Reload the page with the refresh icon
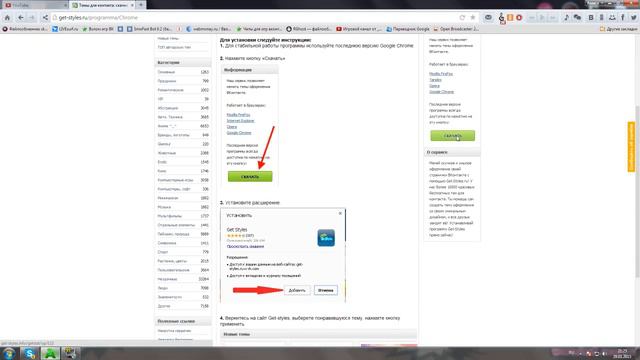Image resolution: width=640 pixels, height=360 pixels. point(462,18)
